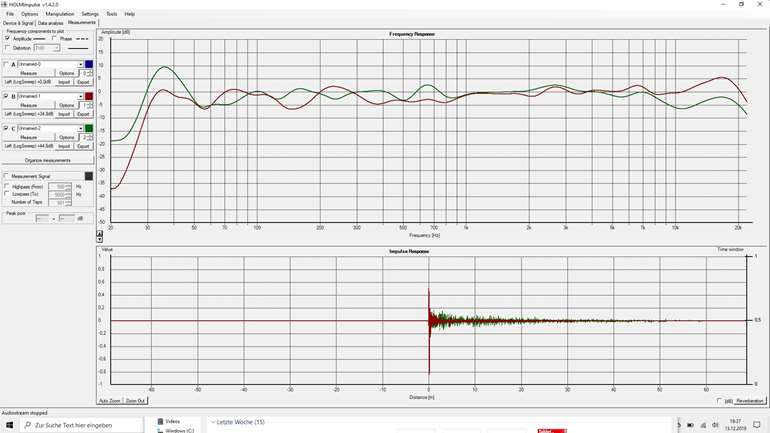Select the Measurements tab
This screenshot has height=433, width=770.
82,23
